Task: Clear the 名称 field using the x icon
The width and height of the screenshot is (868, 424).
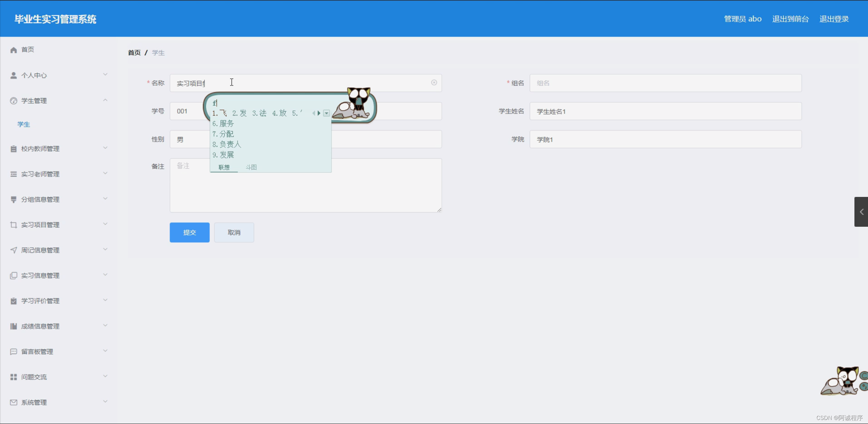Action: click(434, 82)
